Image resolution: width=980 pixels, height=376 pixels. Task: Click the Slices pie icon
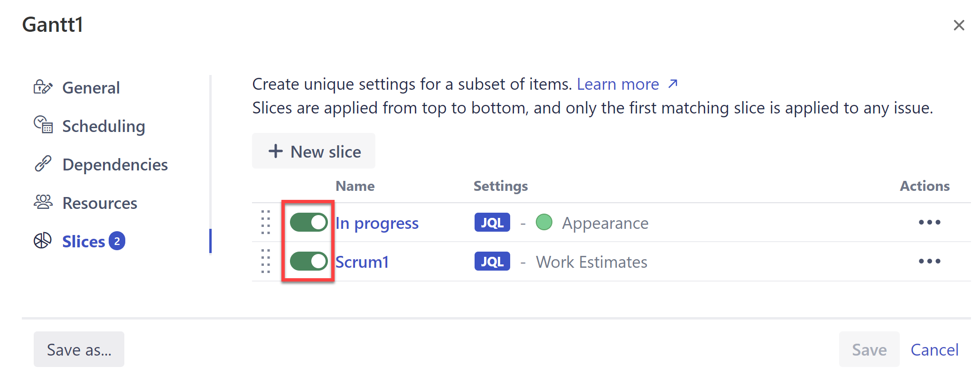click(x=43, y=241)
